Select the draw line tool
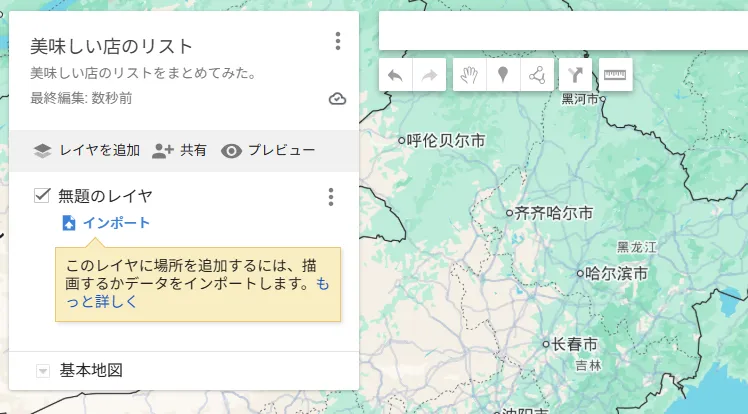Viewport: 748px width, 414px height. click(x=538, y=75)
